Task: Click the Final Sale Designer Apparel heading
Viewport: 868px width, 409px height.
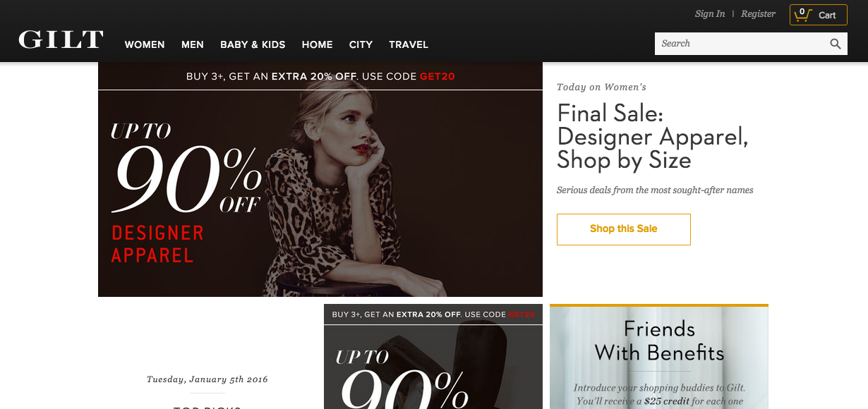Action: tap(652, 137)
